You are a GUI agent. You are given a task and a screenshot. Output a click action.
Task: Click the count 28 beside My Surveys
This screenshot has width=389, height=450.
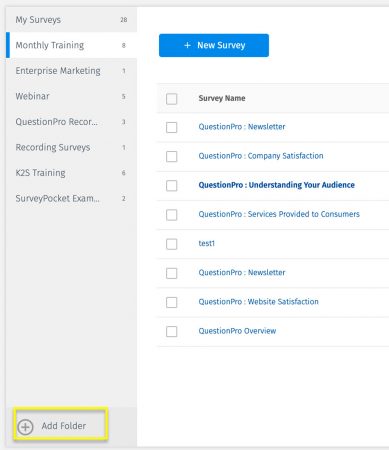[124, 20]
